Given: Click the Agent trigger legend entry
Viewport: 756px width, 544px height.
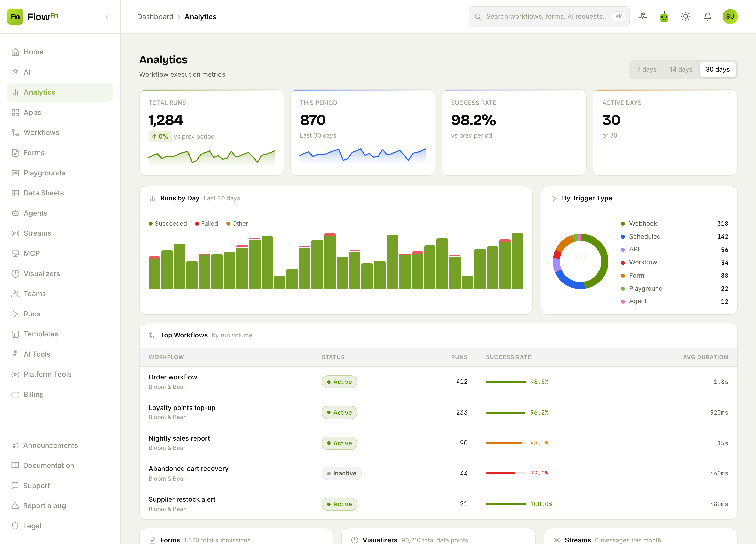Looking at the screenshot, I should pyautogui.click(x=674, y=301).
